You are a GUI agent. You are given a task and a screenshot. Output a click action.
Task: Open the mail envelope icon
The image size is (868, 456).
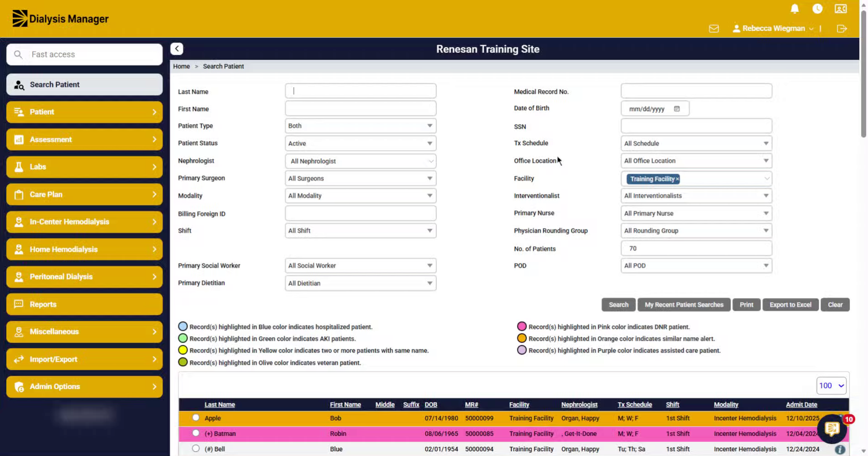tap(714, 29)
